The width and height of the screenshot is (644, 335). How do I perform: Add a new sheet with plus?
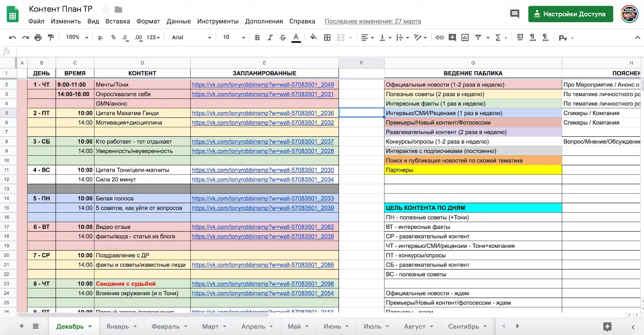click(x=22, y=326)
